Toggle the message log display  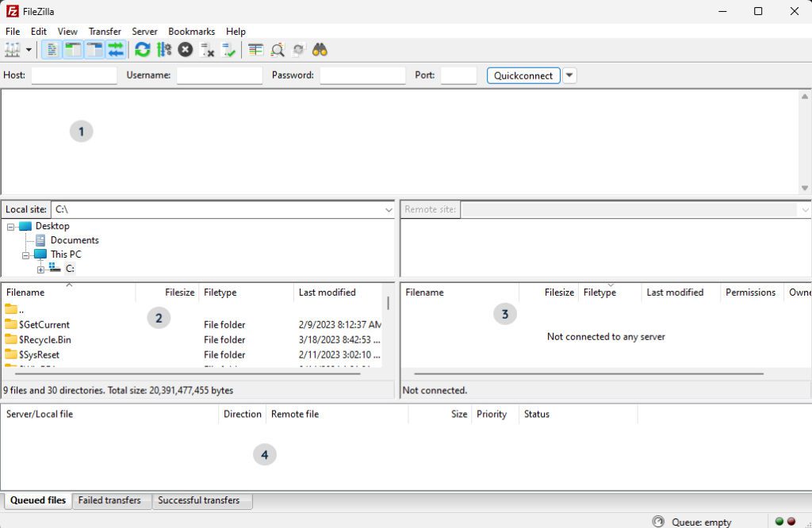click(x=52, y=50)
